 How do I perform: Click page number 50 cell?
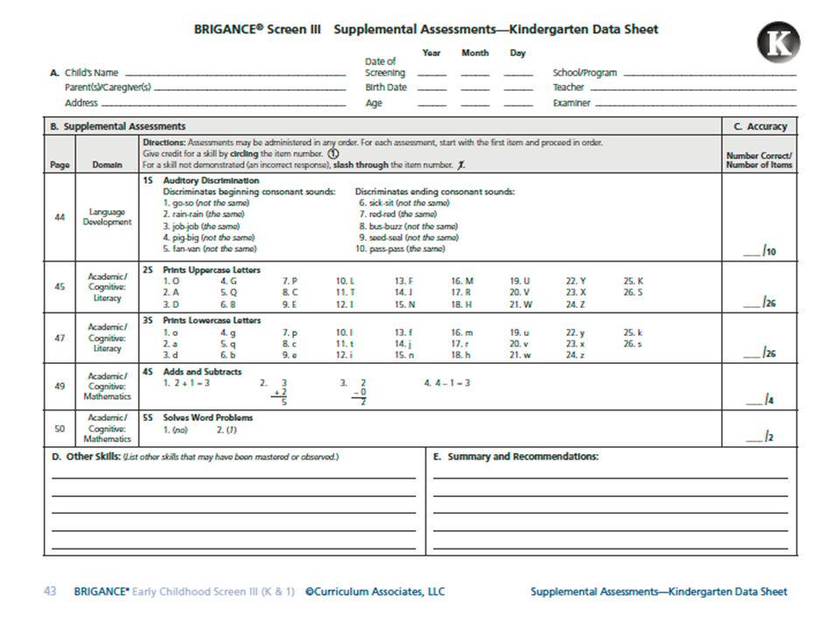pyautogui.click(x=59, y=429)
